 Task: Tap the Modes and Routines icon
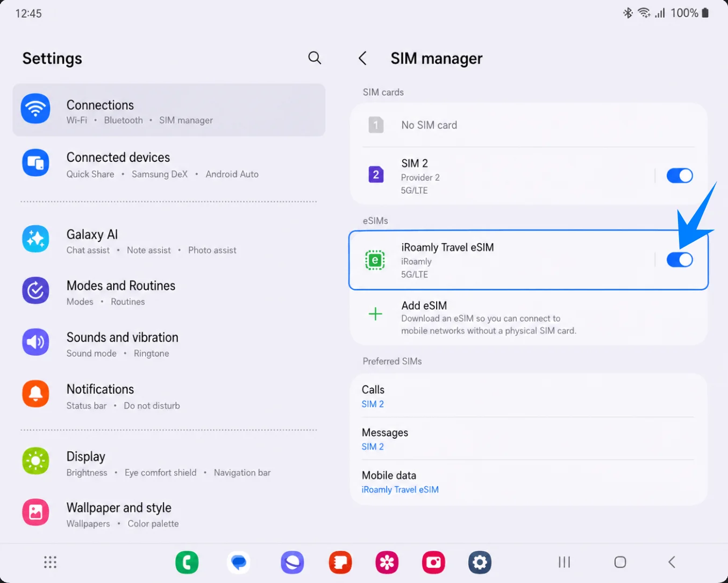(35, 290)
